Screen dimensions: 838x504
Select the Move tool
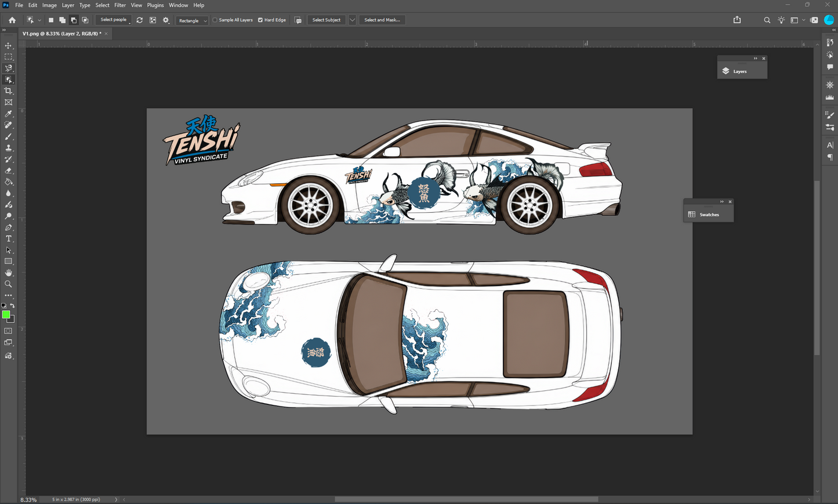[8, 45]
